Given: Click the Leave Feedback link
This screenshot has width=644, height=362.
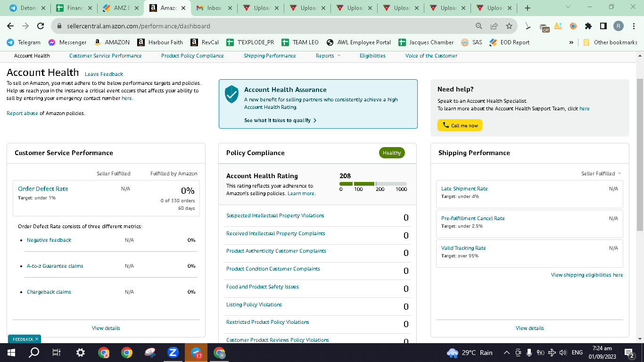Looking at the screenshot, I should point(104,74).
